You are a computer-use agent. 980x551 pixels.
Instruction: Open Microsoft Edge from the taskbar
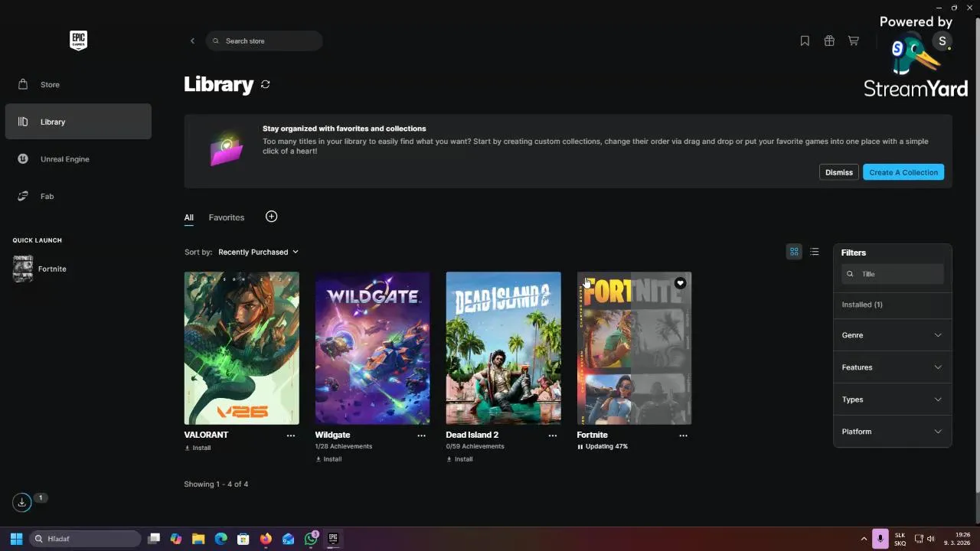[221, 539]
